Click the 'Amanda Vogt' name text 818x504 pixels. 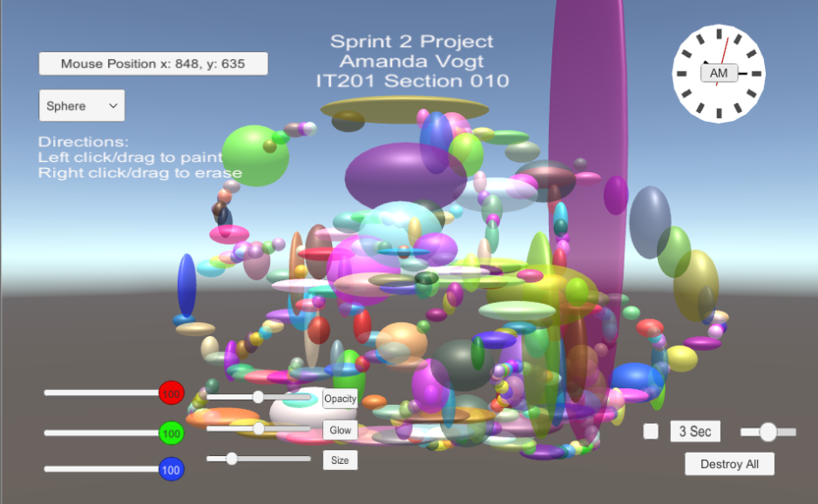pyautogui.click(x=412, y=61)
